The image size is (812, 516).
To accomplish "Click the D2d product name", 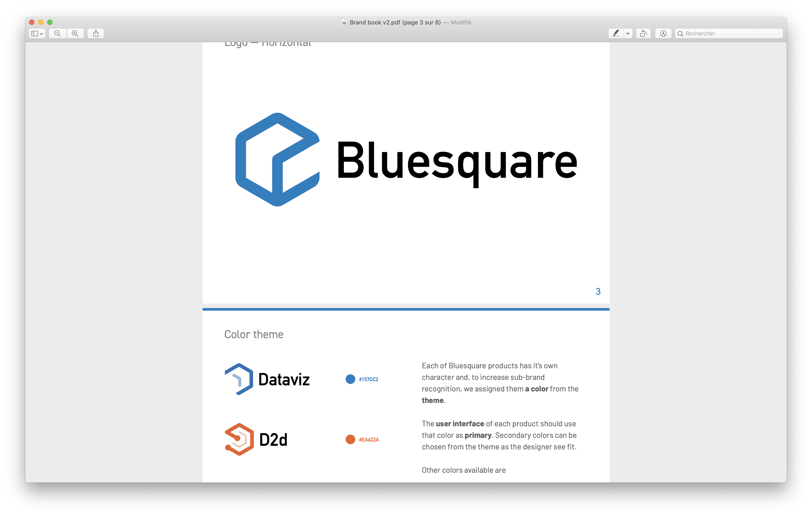I will [273, 440].
